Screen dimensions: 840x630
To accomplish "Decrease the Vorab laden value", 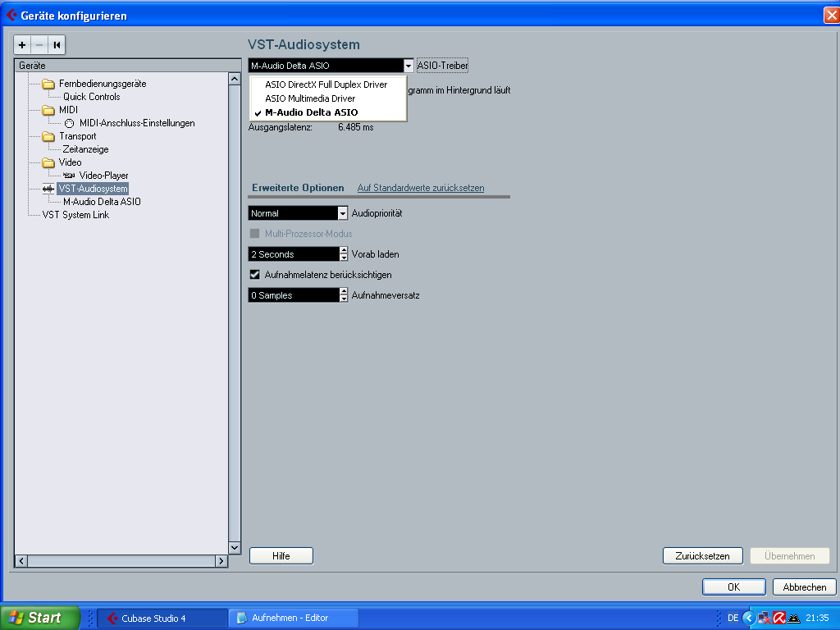I will [x=344, y=258].
